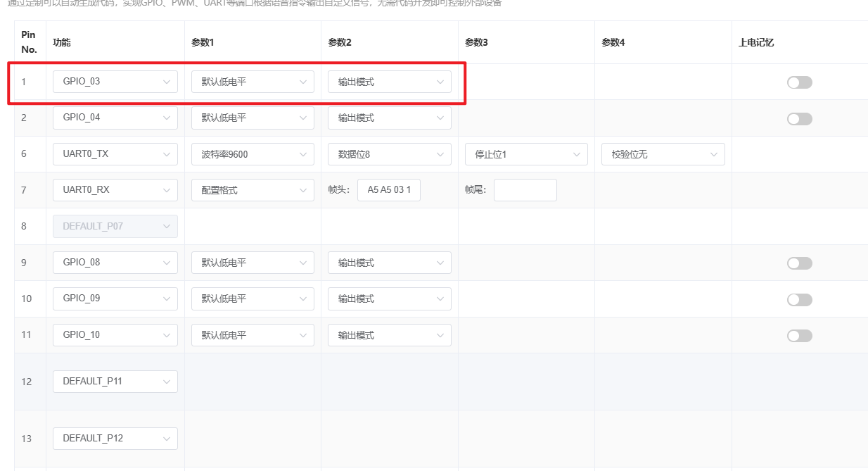The image size is (868, 471).
Task: Toggle power-on memory for pin 9
Action: click(x=799, y=262)
